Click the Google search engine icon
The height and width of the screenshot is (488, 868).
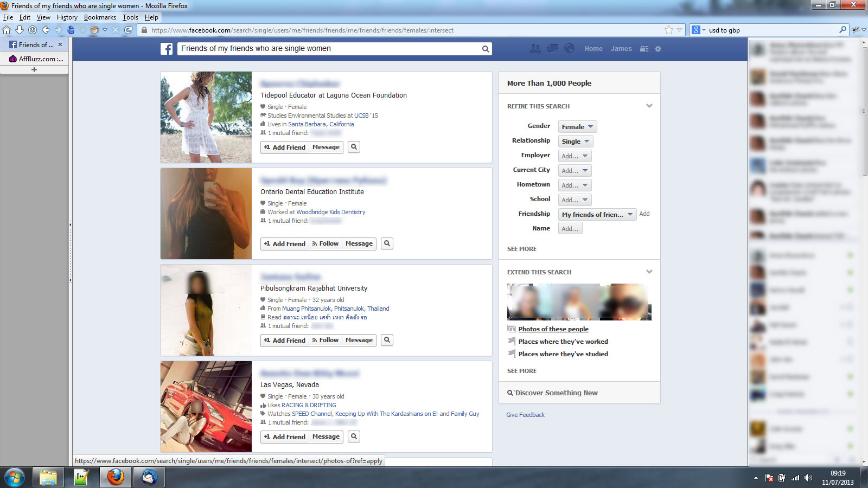pyautogui.click(x=696, y=30)
